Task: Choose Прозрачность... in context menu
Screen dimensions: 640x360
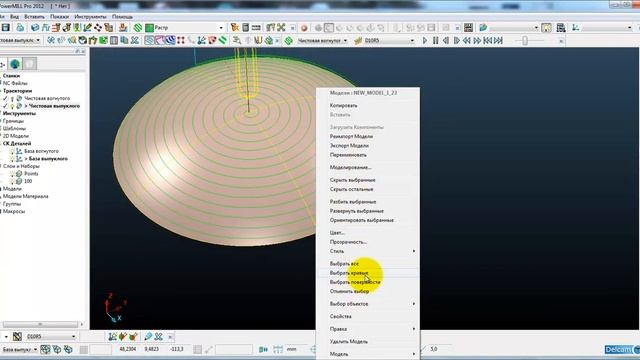Action: 348,242
